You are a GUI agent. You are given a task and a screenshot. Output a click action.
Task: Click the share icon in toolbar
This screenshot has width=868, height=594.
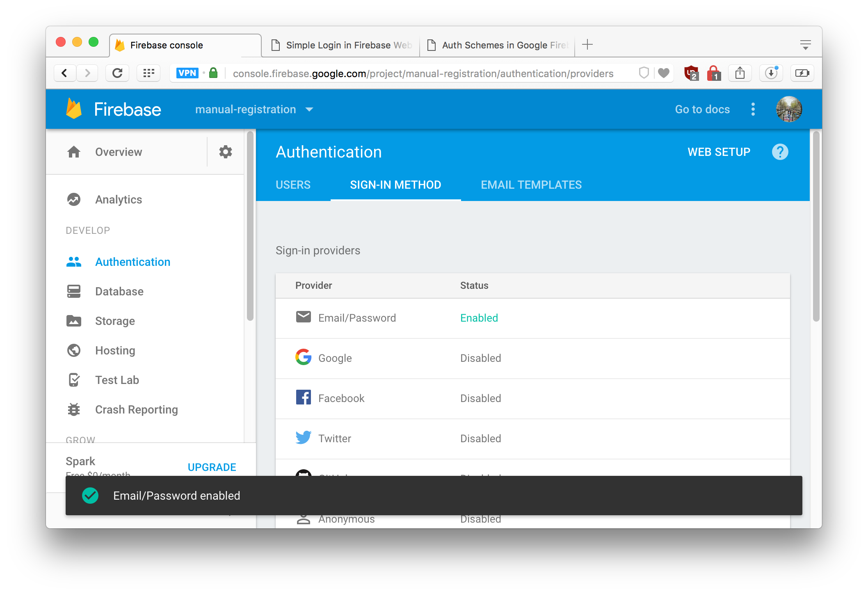tap(740, 73)
